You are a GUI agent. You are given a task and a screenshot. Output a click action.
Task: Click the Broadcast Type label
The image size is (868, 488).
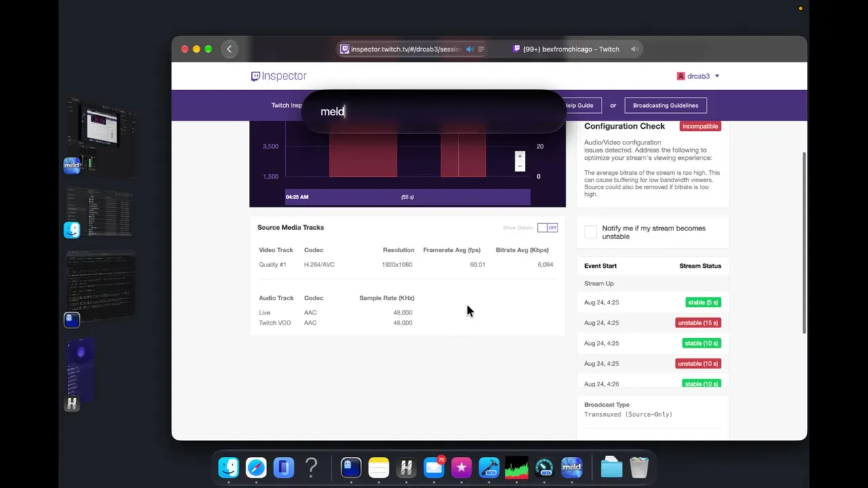click(x=606, y=405)
